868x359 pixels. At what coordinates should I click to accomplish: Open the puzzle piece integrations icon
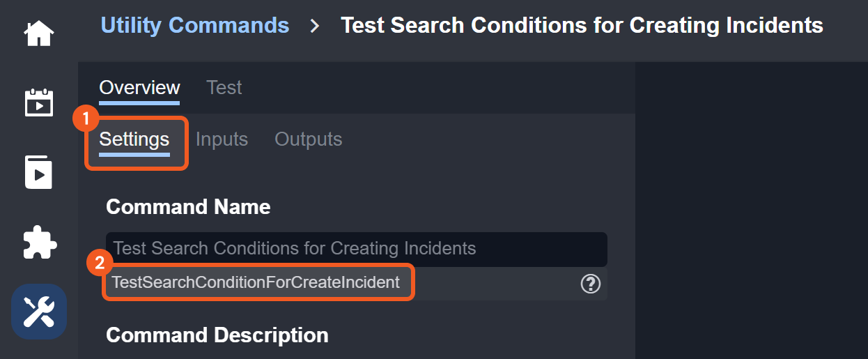point(39,243)
